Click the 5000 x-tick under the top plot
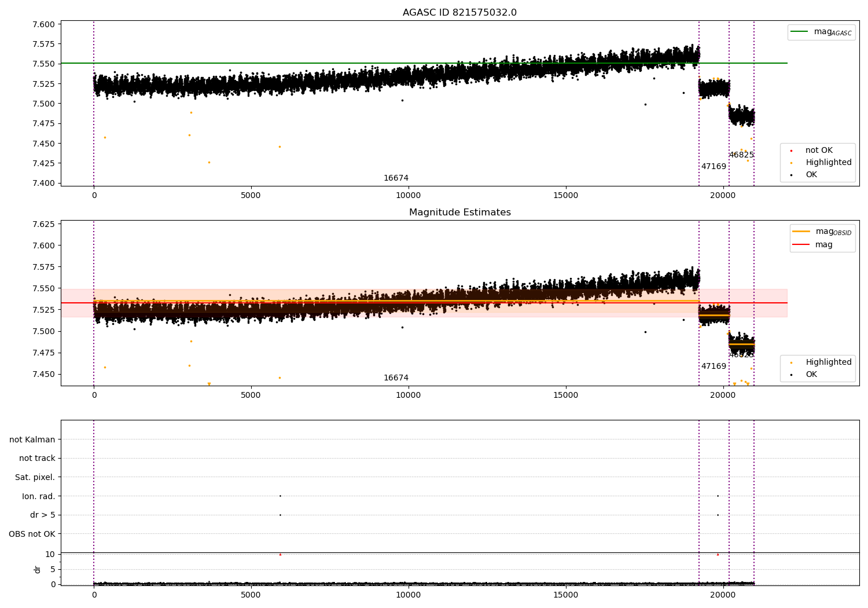 pos(251,196)
